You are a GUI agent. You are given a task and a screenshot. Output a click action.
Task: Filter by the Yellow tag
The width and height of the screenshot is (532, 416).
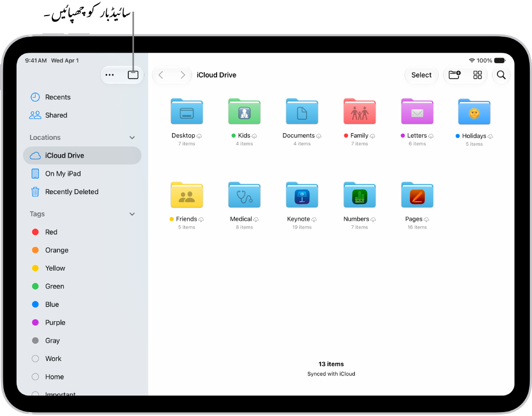click(x=82, y=268)
